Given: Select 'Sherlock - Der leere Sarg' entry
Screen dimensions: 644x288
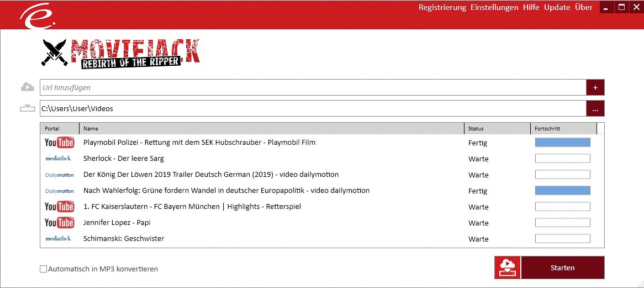Looking at the screenshot, I should 124,159.
